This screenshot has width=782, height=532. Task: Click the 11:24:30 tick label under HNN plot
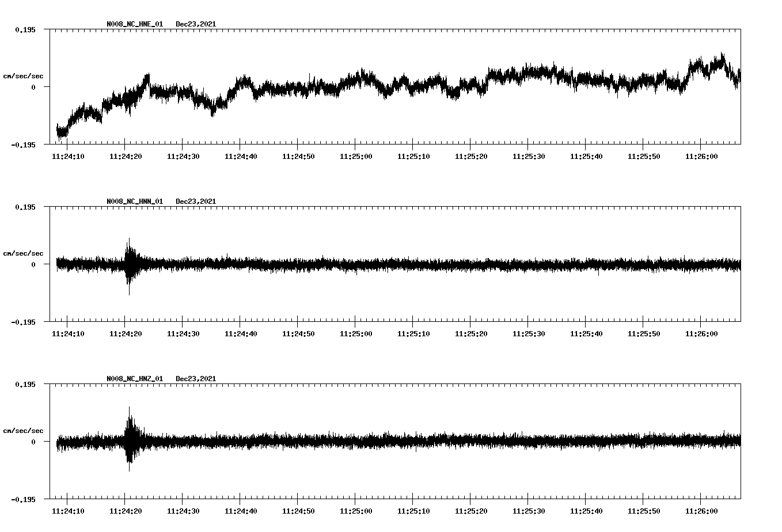pos(183,333)
